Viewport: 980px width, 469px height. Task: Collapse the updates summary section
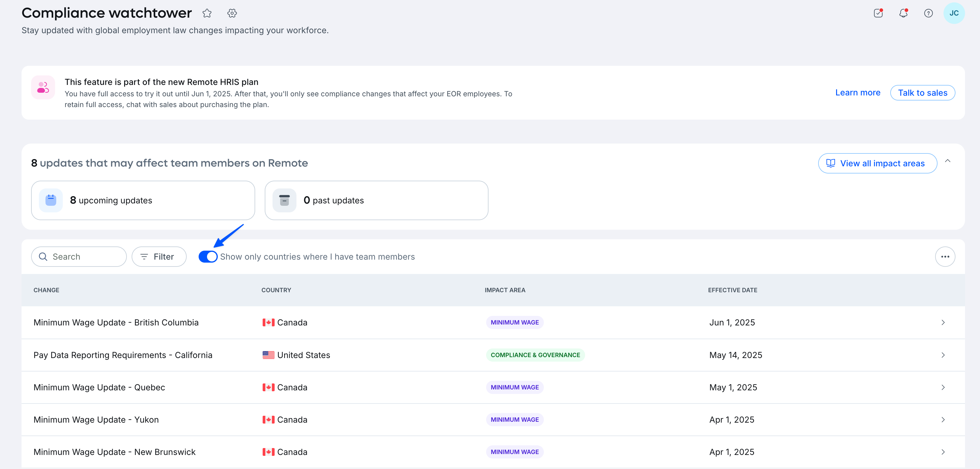point(948,161)
